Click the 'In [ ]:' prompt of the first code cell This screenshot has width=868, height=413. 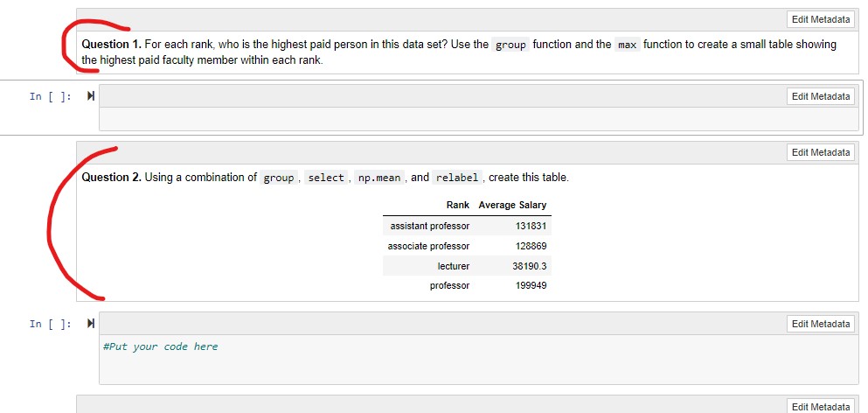(51, 96)
